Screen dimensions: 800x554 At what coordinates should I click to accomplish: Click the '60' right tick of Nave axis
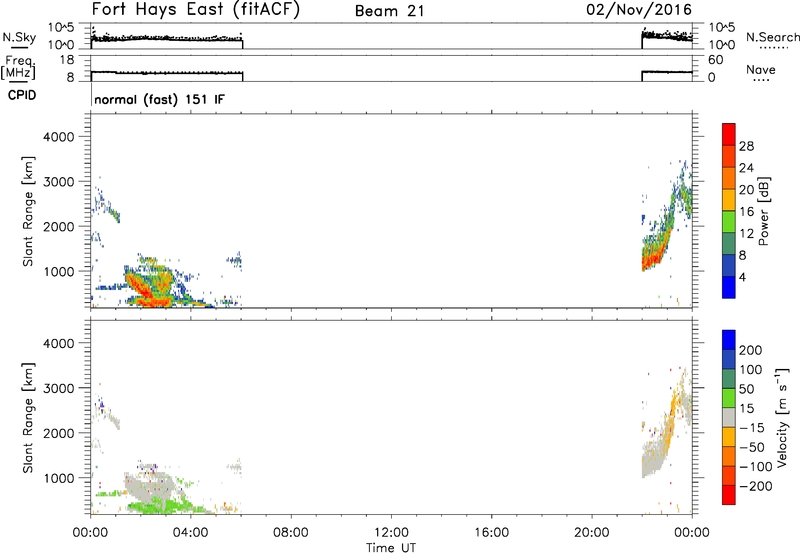click(715, 60)
